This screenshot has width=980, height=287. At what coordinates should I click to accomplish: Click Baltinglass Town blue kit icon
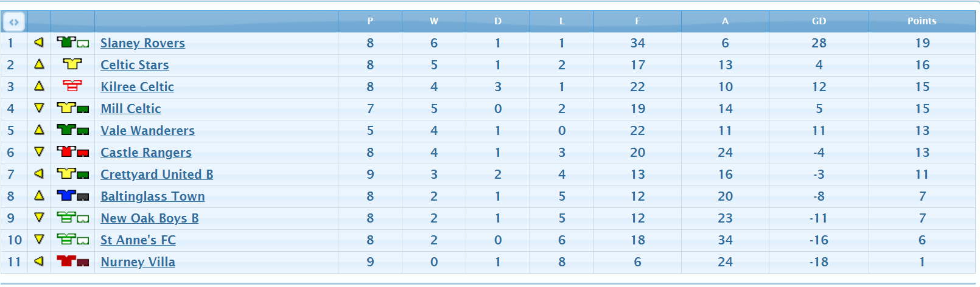(x=72, y=196)
